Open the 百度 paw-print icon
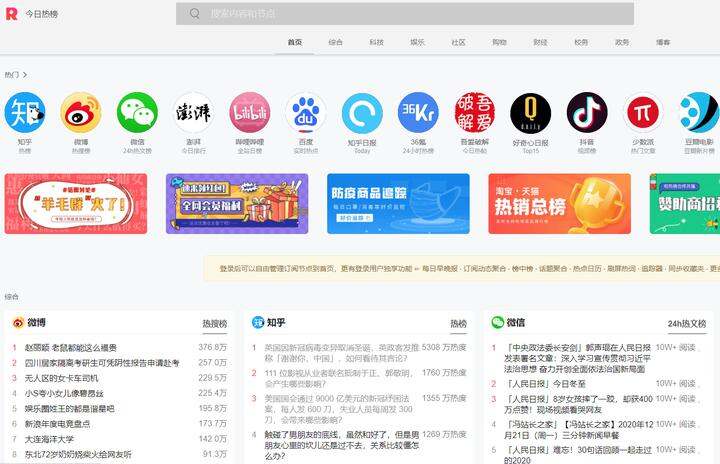 pos(306,113)
